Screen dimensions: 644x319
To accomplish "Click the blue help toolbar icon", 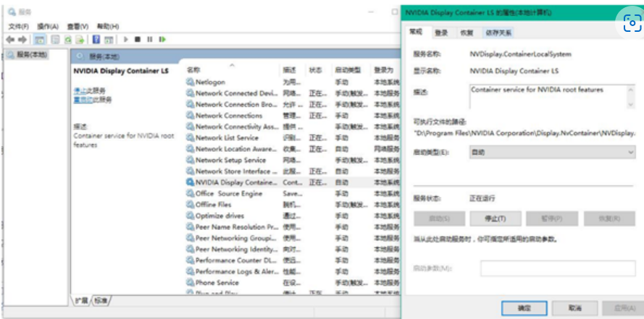I will (96, 39).
